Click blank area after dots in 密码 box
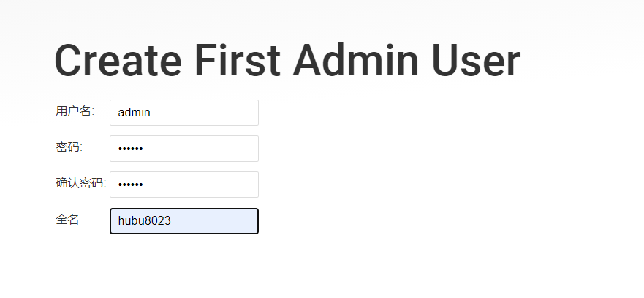 [x=205, y=149]
